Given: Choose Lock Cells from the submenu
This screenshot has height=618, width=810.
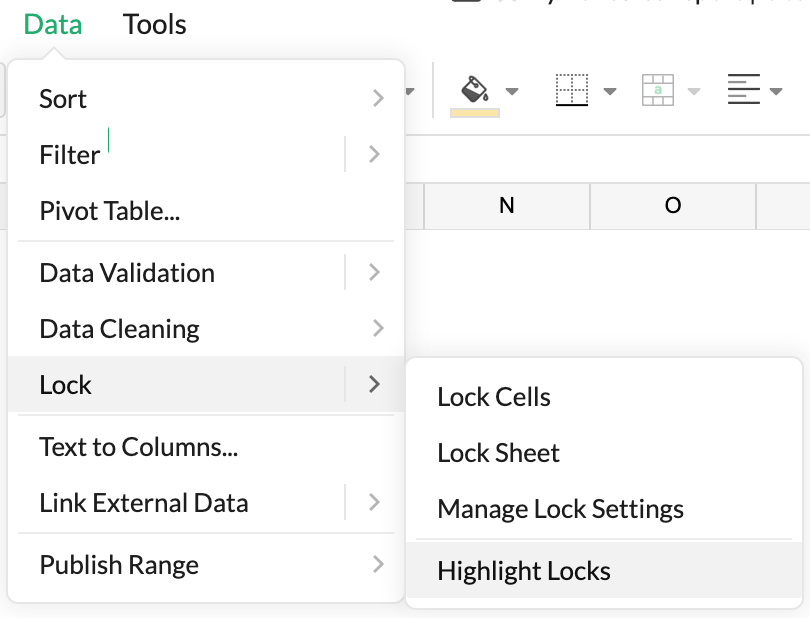Looking at the screenshot, I should 494,397.
